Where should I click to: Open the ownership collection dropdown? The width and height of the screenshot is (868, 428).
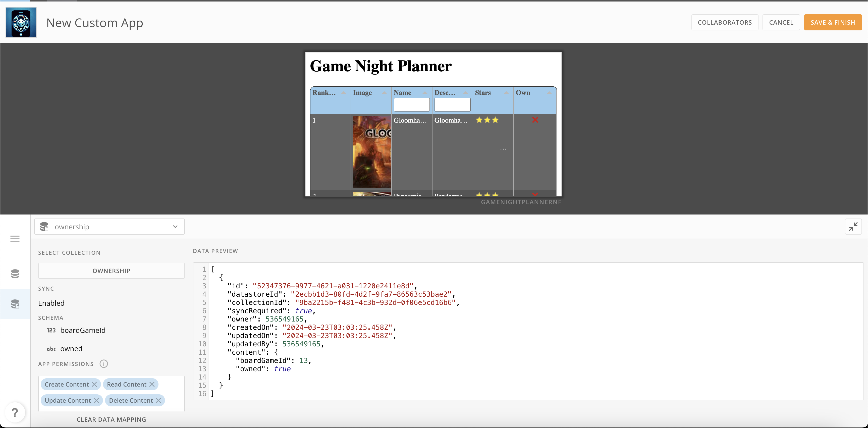tap(175, 227)
